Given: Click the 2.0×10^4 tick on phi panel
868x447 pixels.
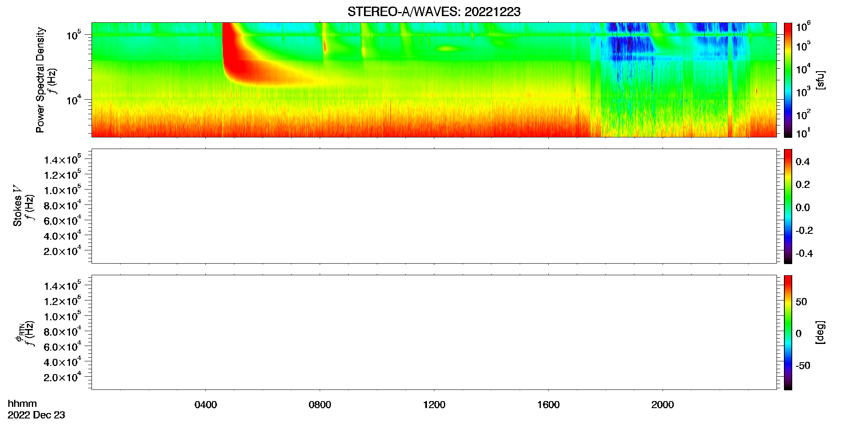Looking at the screenshot, I should [63, 377].
